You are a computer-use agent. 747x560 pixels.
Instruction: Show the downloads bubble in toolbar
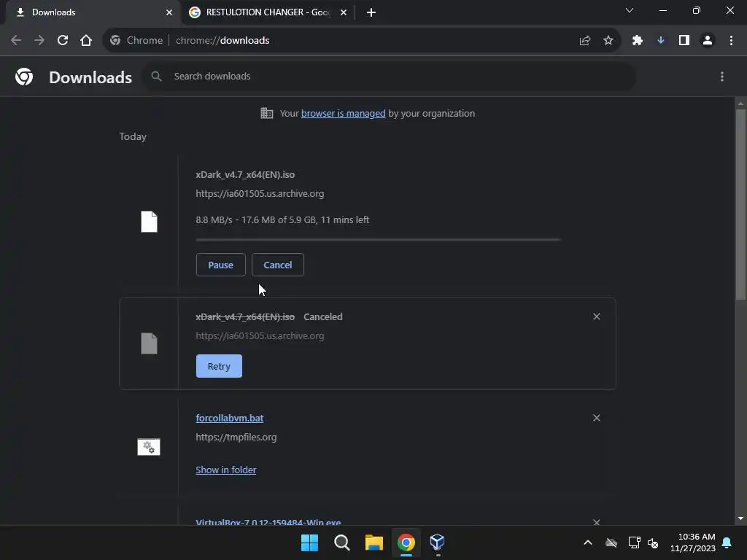click(x=661, y=41)
